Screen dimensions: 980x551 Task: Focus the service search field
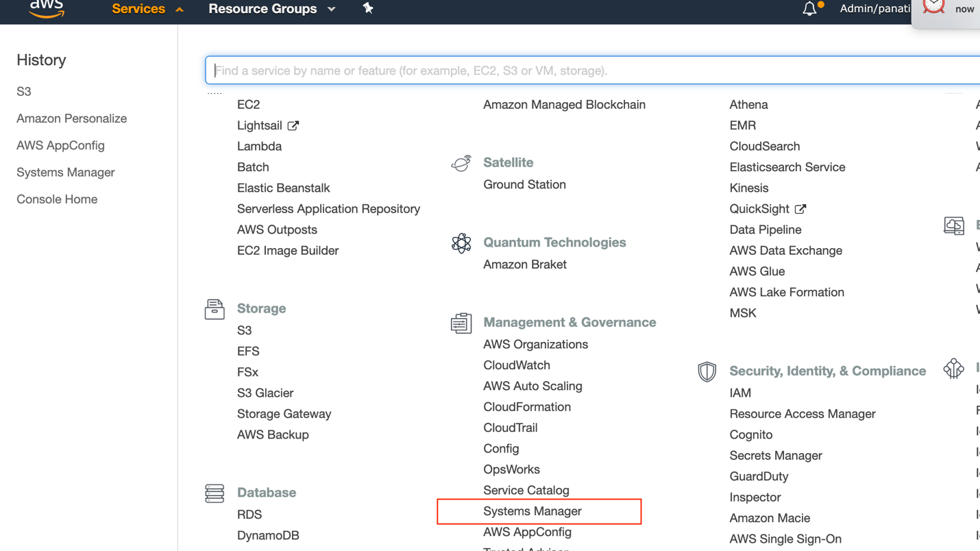pyautogui.click(x=593, y=71)
